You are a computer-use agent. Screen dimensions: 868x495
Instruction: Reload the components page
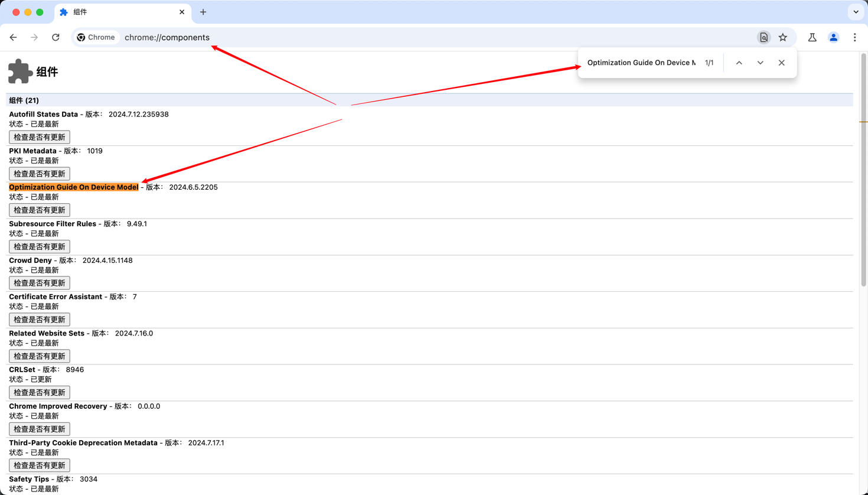point(56,37)
